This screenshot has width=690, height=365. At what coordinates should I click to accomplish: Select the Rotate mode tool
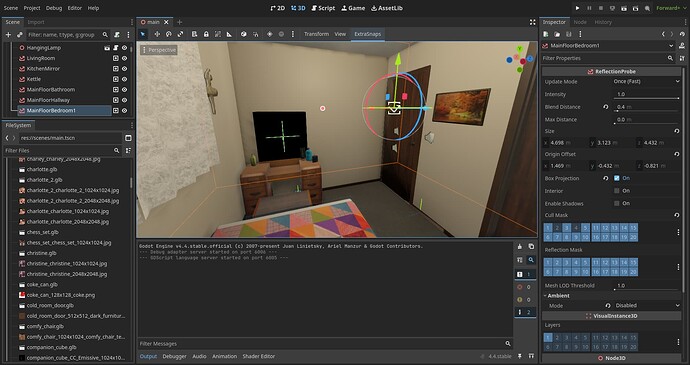coord(169,34)
